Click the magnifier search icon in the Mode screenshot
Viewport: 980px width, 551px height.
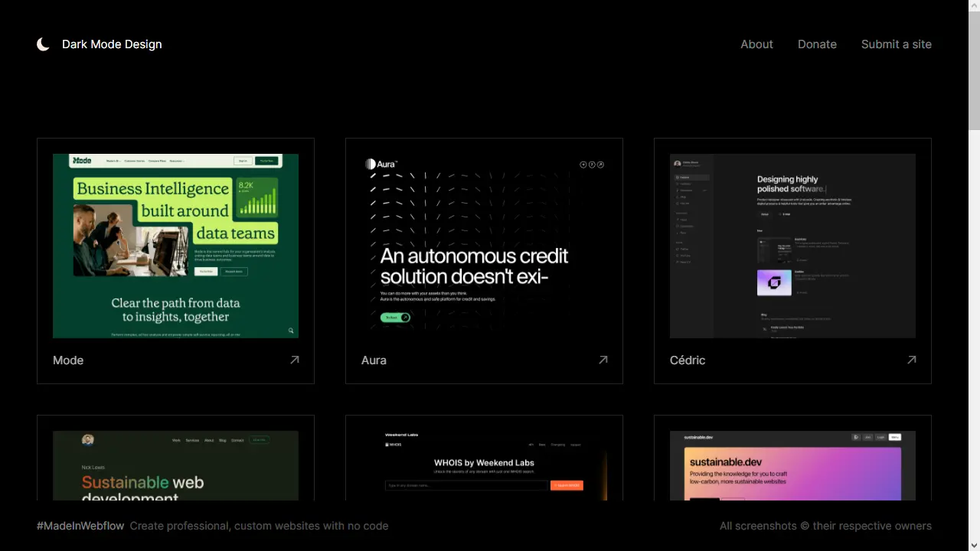coord(290,330)
